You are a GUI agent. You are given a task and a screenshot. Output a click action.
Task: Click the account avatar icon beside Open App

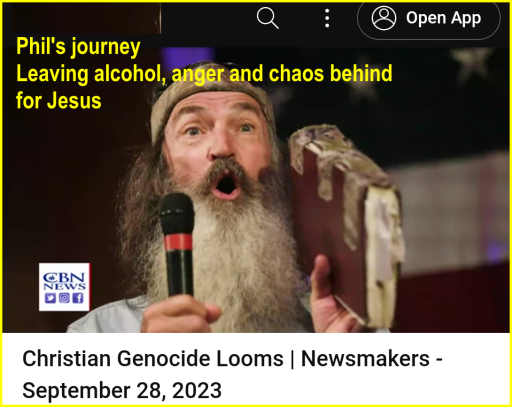pos(384,18)
